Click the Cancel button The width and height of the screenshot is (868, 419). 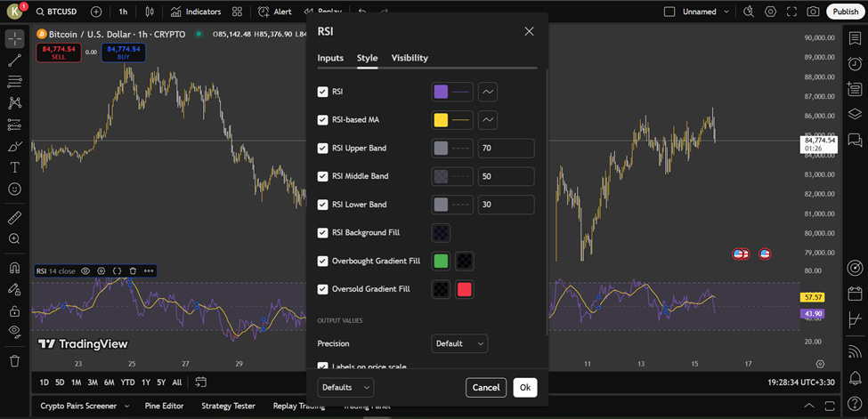pyautogui.click(x=486, y=388)
